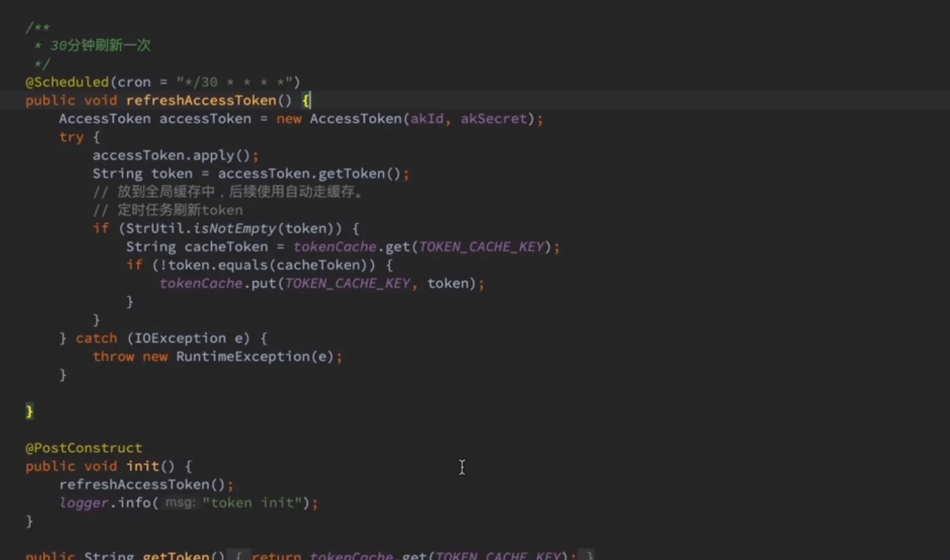Click the throw keyword
The width and height of the screenshot is (950, 560).
pyautogui.click(x=113, y=357)
